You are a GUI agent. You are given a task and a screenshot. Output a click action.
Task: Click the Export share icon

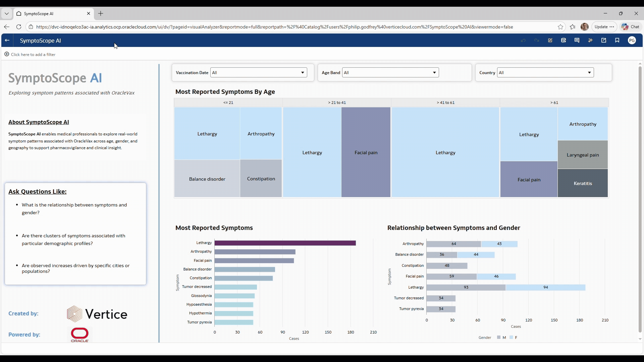click(x=604, y=41)
